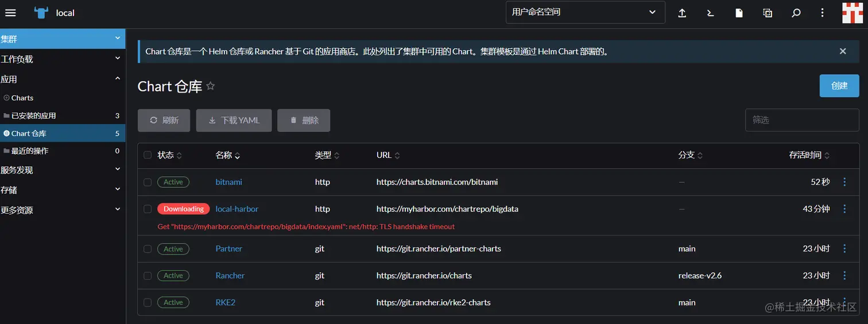Favorite the Chart 仓库 page star
This screenshot has height=324, width=868.
tap(211, 86)
